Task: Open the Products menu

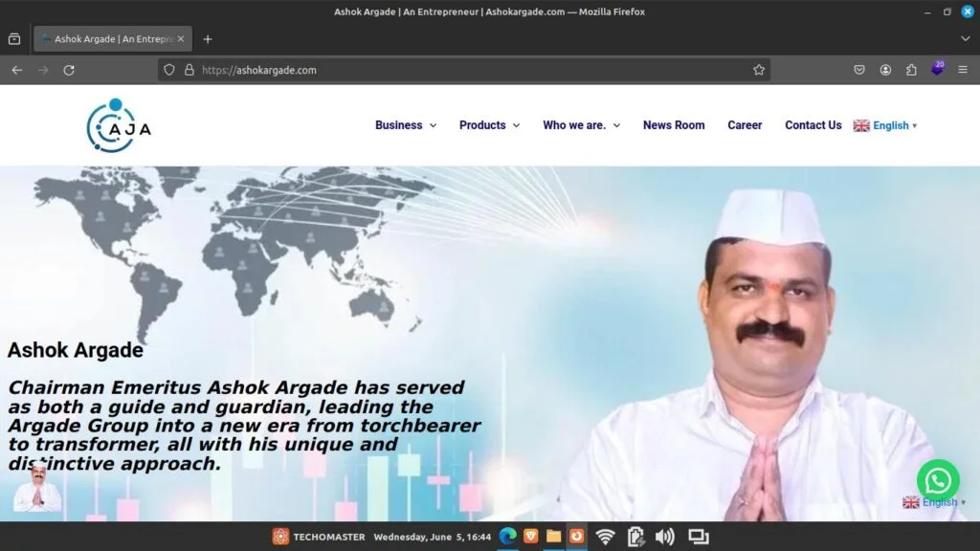Action: click(482, 125)
